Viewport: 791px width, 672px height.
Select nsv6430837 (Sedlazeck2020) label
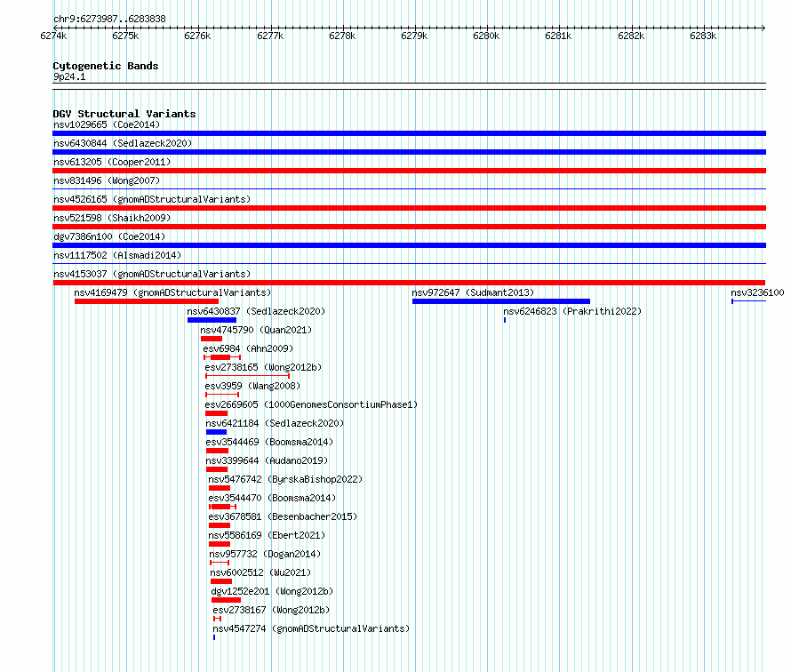(x=256, y=311)
